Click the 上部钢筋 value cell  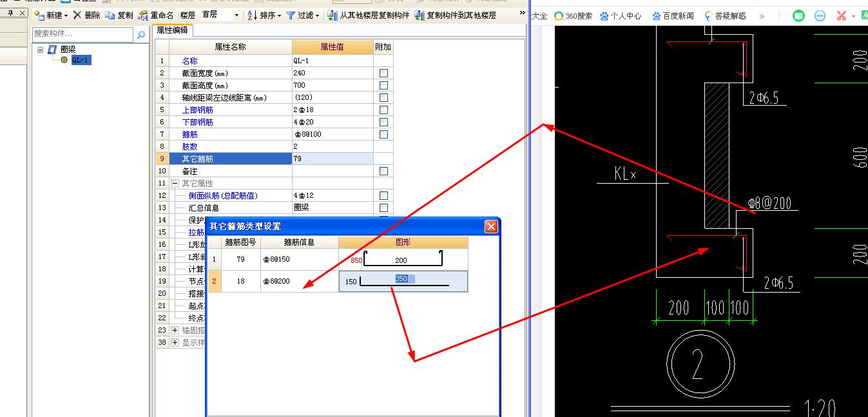333,110
